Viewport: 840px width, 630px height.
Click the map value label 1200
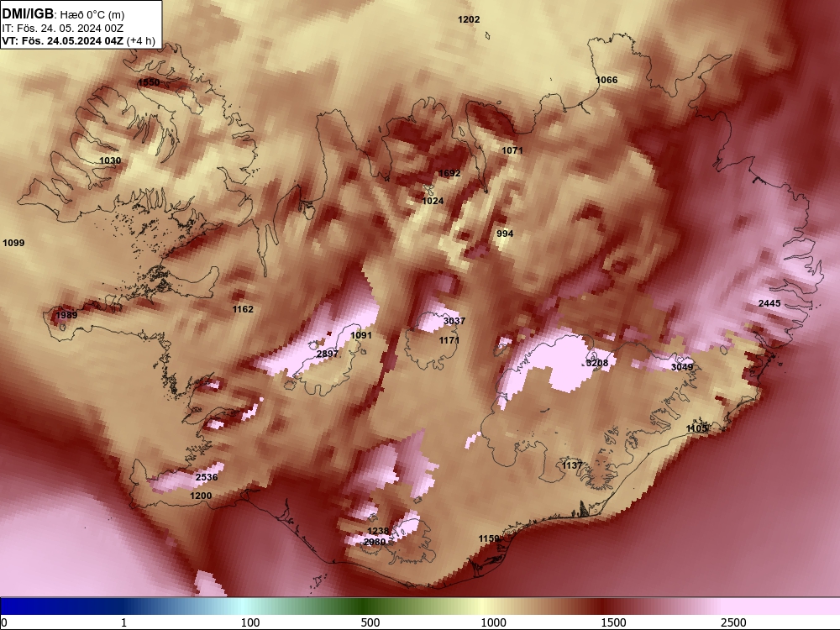point(201,496)
